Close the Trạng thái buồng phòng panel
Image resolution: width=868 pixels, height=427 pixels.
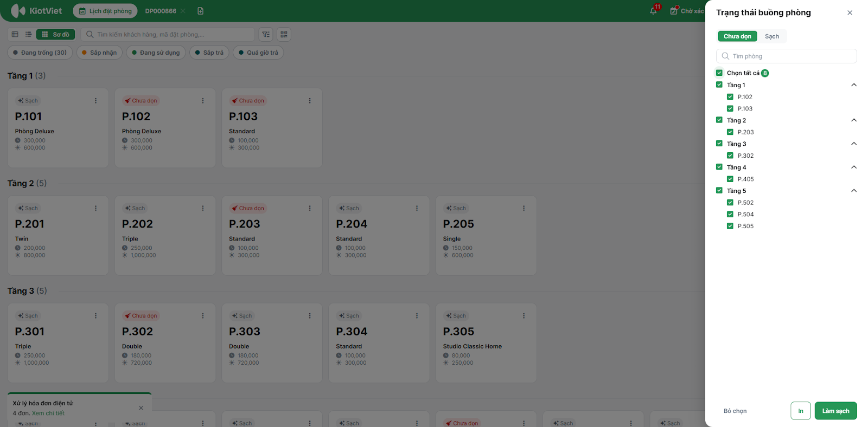click(x=850, y=12)
